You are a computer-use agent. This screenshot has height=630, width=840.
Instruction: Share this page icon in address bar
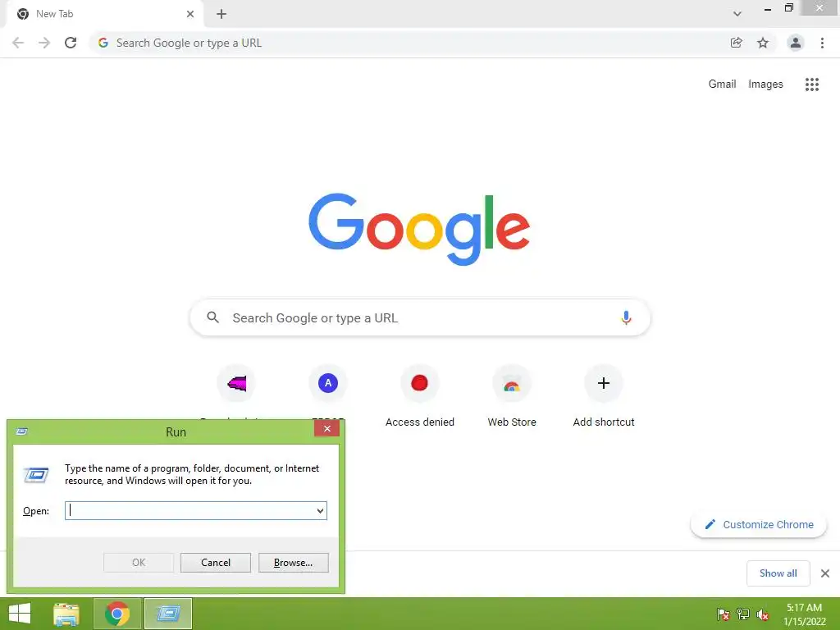[736, 43]
